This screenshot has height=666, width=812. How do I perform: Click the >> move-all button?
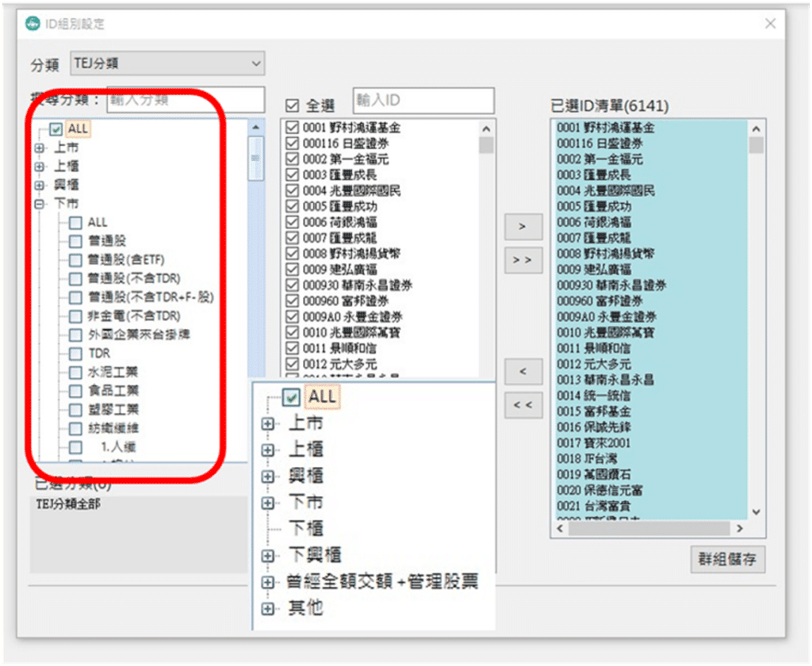click(522, 260)
